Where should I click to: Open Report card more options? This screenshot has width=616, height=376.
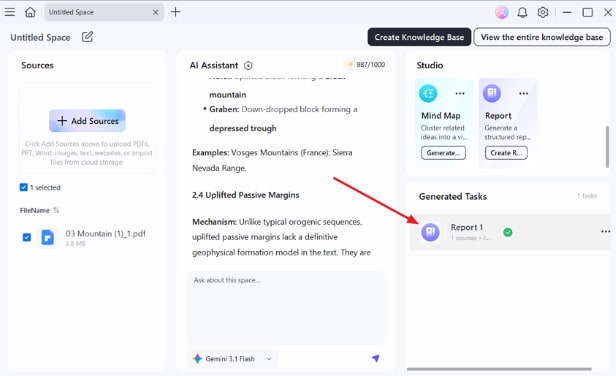(523, 94)
